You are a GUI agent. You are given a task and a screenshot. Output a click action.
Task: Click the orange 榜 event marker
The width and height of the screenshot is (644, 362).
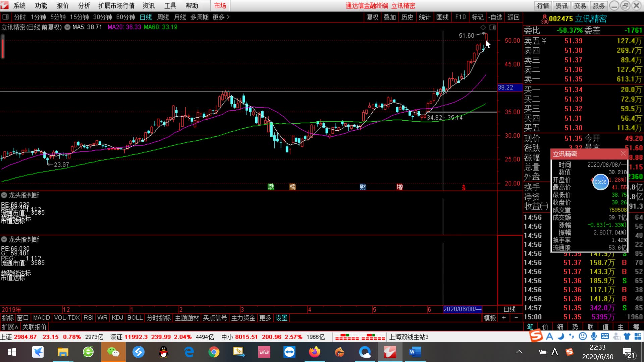292,187
